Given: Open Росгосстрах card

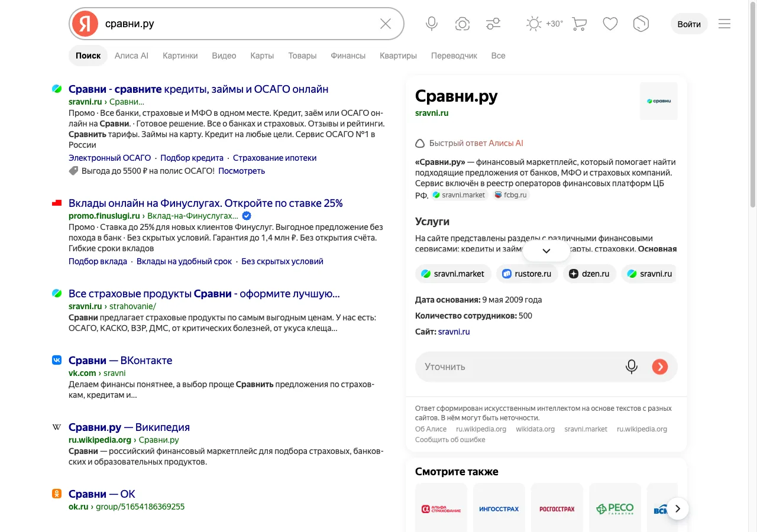Looking at the screenshot, I should [557, 508].
